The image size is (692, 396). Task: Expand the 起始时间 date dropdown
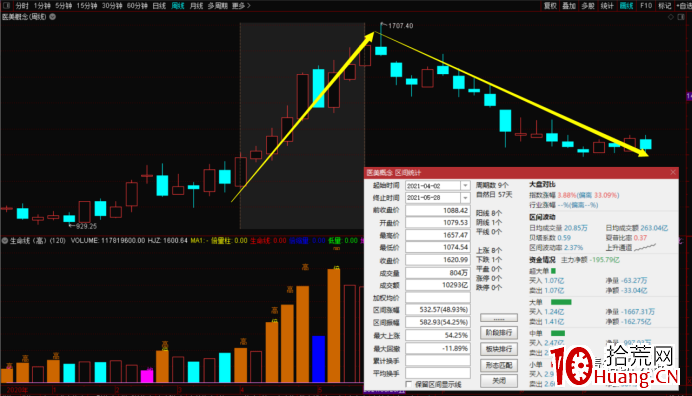[465, 185]
